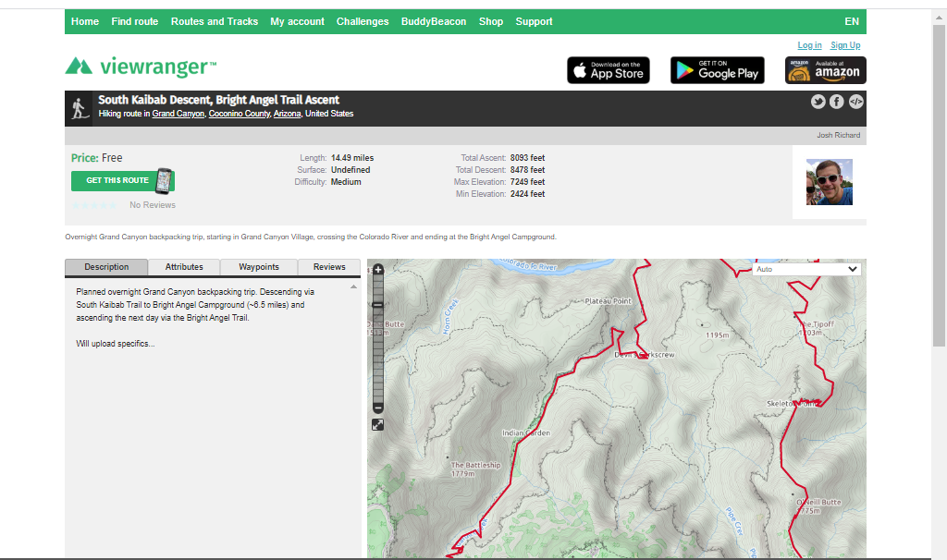The image size is (947, 560).
Task: Click the Josh Richard author name
Action: 838,135
